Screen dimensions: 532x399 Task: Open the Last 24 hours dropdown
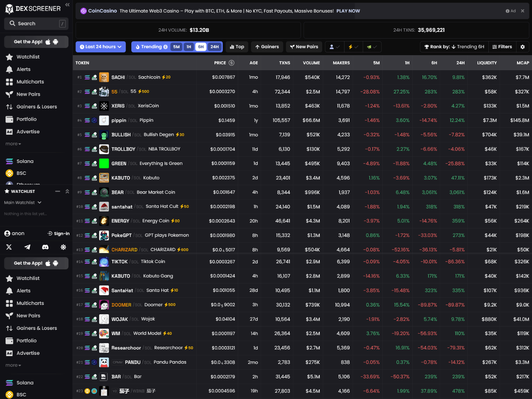coord(101,47)
